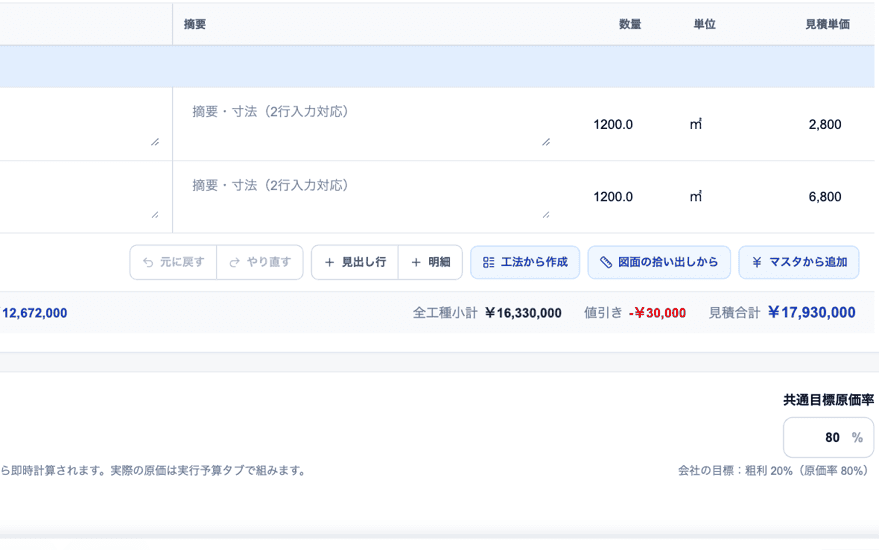Click the ㎡ unit in first row
879x550 pixels.
pos(696,124)
